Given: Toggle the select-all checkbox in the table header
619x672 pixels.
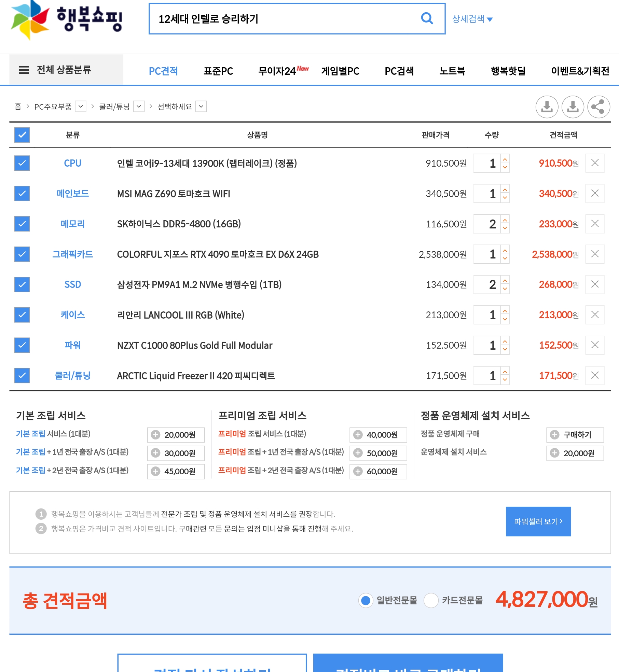Looking at the screenshot, I should tap(22, 135).
